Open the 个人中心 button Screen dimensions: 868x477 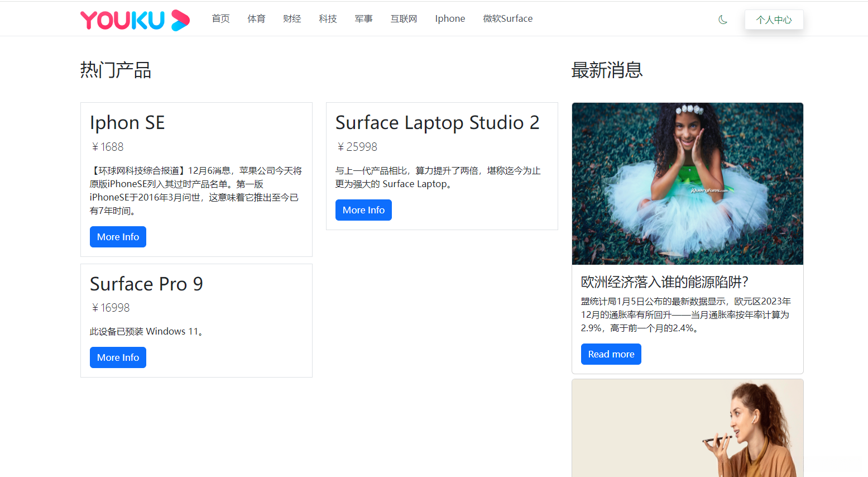click(x=774, y=20)
